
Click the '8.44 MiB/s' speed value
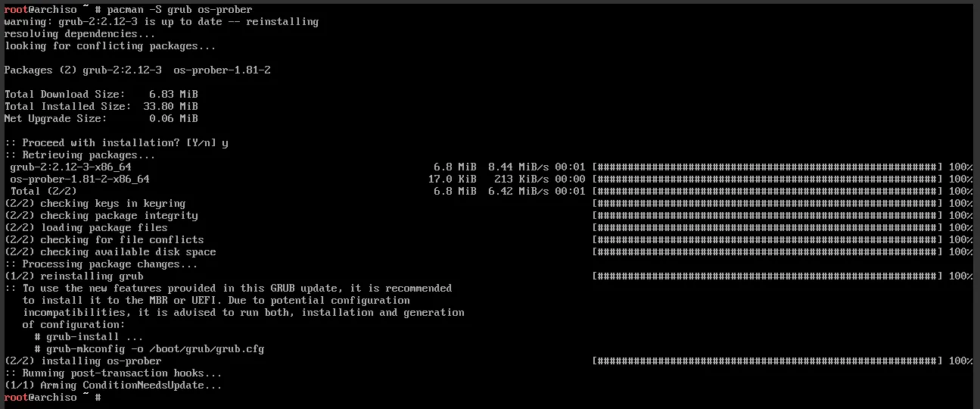click(x=518, y=167)
